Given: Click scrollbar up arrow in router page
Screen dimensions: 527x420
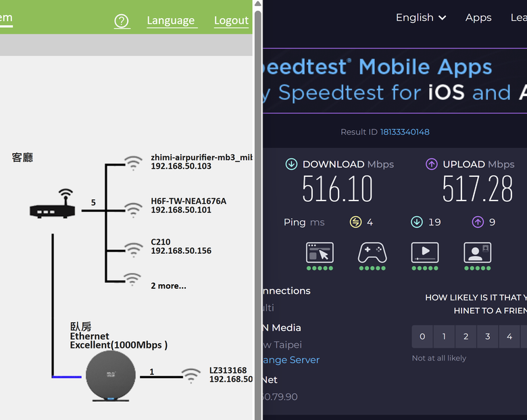Looking at the screenshot, I should (258, 3).
